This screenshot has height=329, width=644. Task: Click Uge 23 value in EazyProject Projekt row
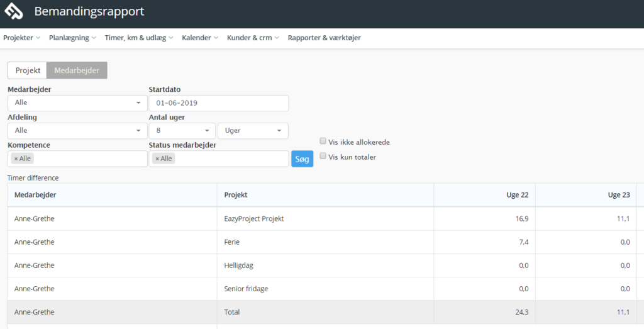click(x=623, y=219)
